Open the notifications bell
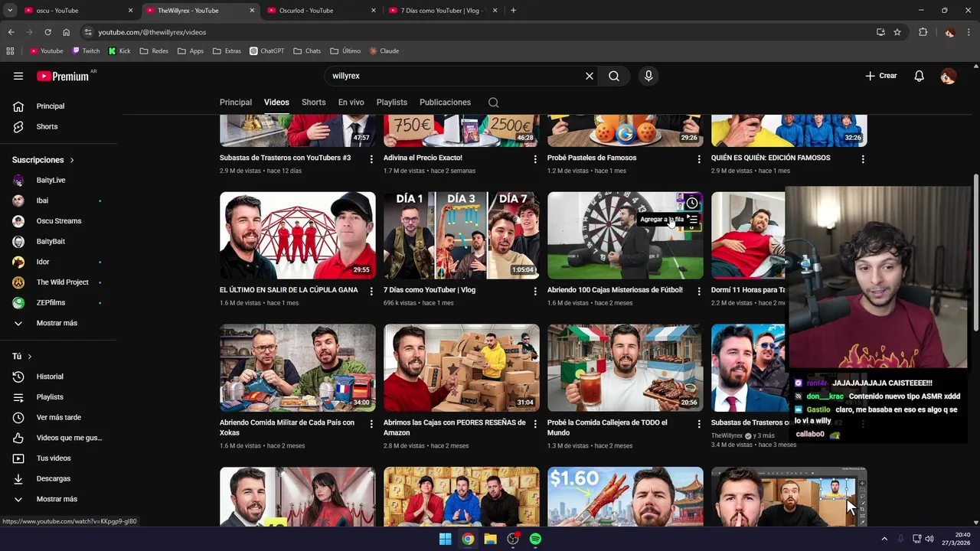The width and height of the screenshot is (980, 551). click(x=920, y=76)
